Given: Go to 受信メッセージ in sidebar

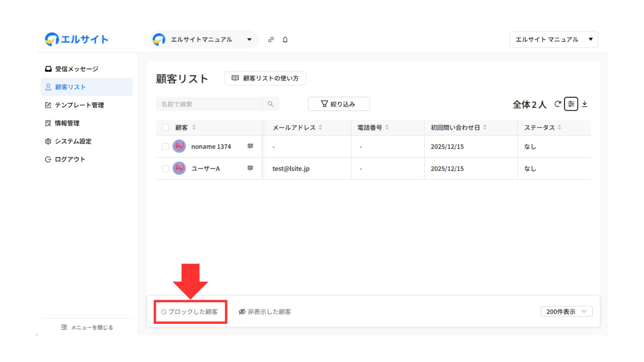Looking at the screenshot, I should point(76,69).
